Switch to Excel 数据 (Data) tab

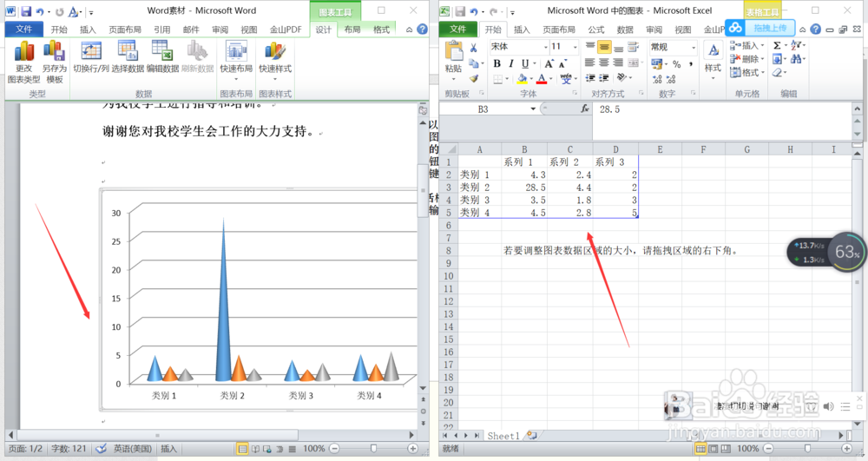tap(625, 30)
